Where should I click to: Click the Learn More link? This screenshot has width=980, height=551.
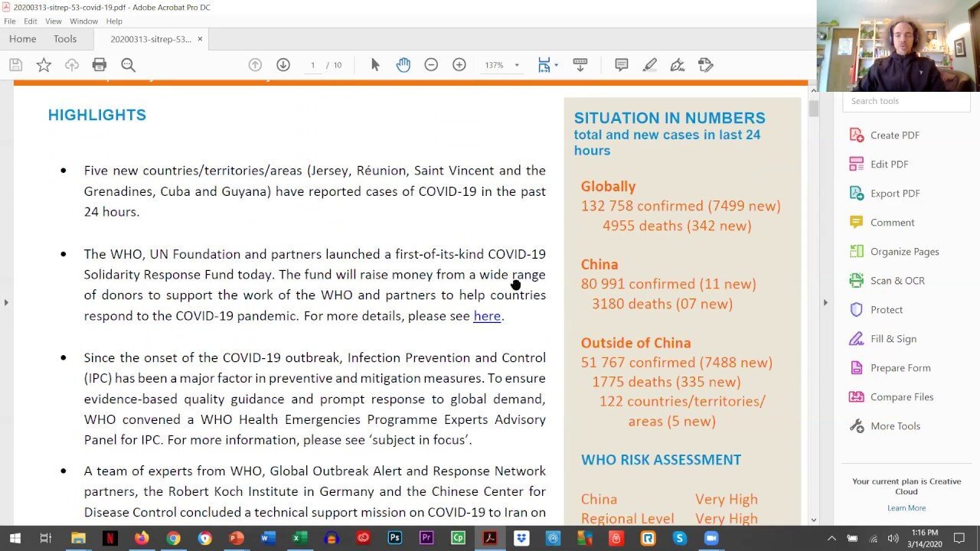pyautogui.click(x=906, y=508)
